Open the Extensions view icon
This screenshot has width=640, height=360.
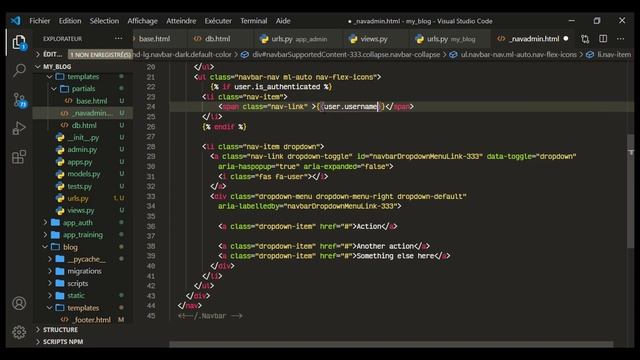point(19,157)
